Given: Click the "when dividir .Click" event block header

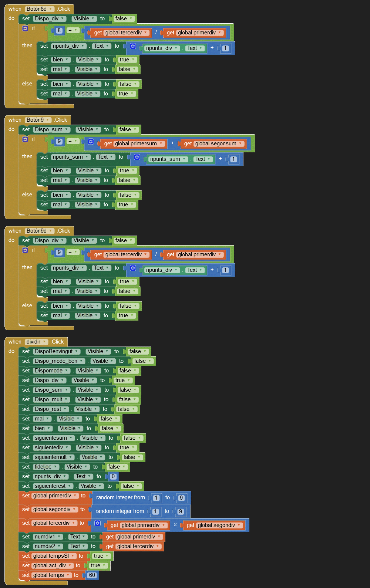Looking at the screenshot, I should tap(15, 342).
